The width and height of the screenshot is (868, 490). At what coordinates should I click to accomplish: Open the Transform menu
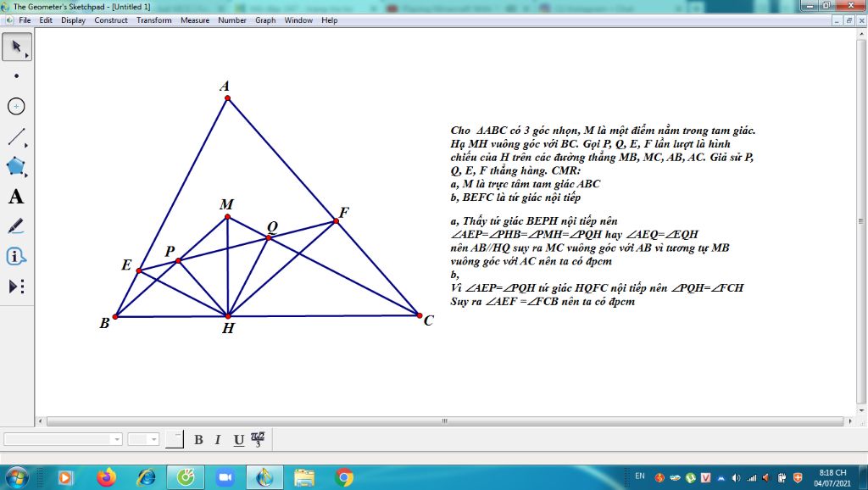pyautogui.click(x=154, y=20)
